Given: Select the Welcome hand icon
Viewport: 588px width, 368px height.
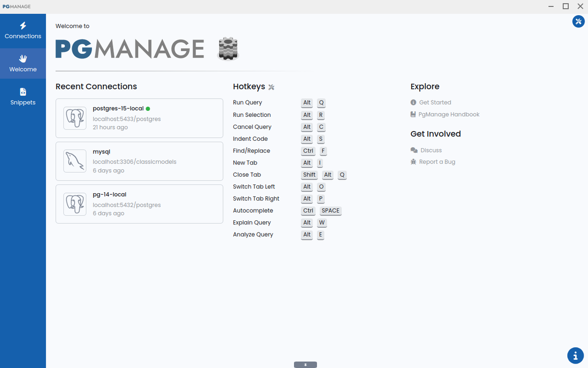Looking at the screenshot, I should (23, 59).
